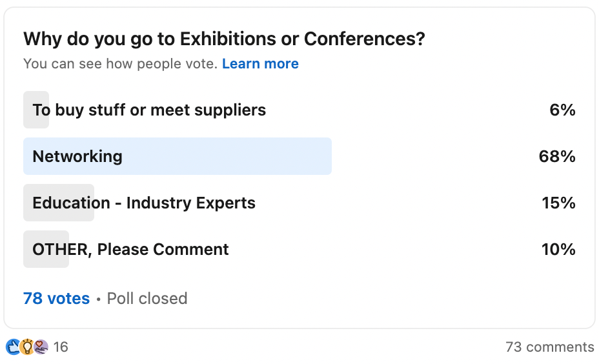The image size is (599, 364).
Task: Click the yellow lightbulb Insightful reaction icon
Action: click(x=27, y=347)
